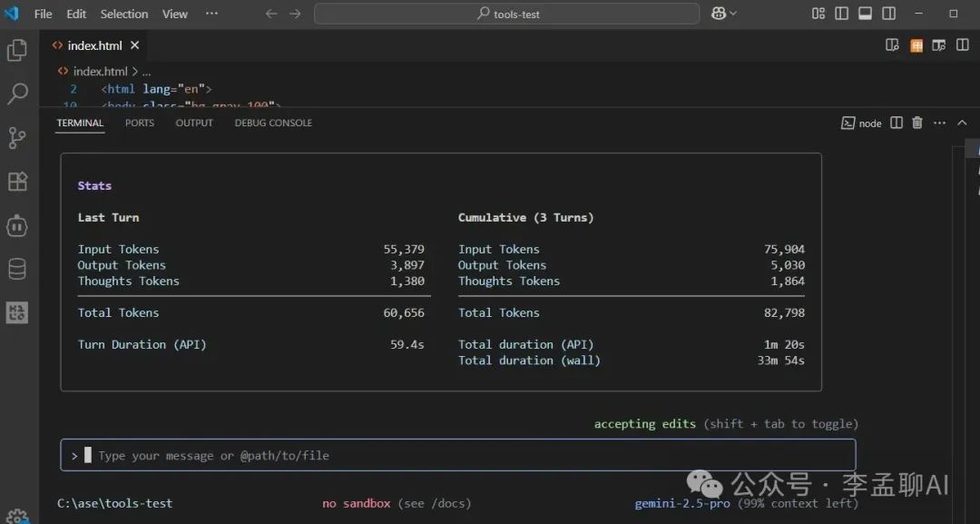Split the terminal
Image resolution: width=980 pixels, height=524 pixels.
pyautogui.click(x=897, y=123)
